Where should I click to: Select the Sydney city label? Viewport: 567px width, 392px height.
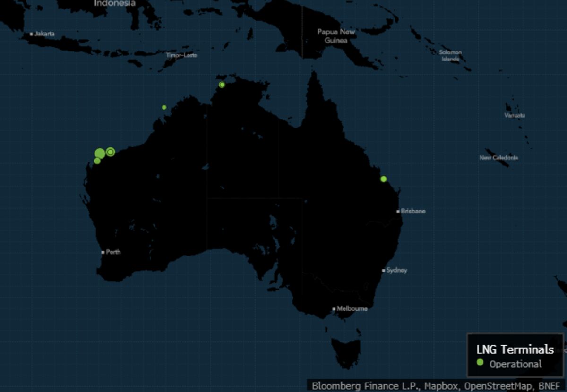tap(396, 271)
